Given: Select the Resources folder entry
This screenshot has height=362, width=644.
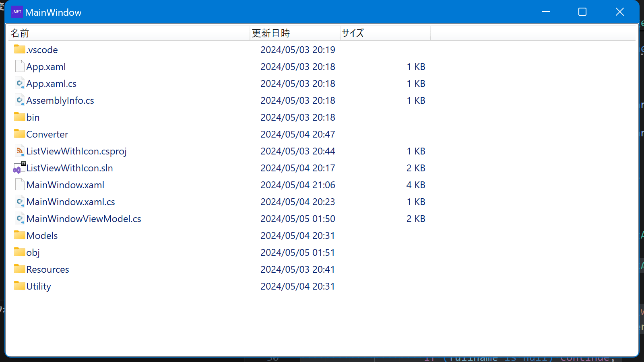Looking at the screenshot, I should (47, 269).
